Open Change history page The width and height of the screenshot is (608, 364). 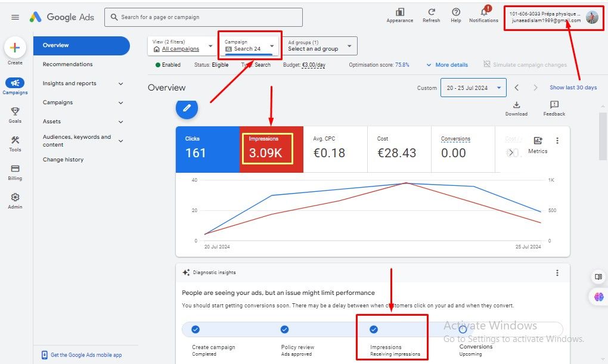(63, 160)
